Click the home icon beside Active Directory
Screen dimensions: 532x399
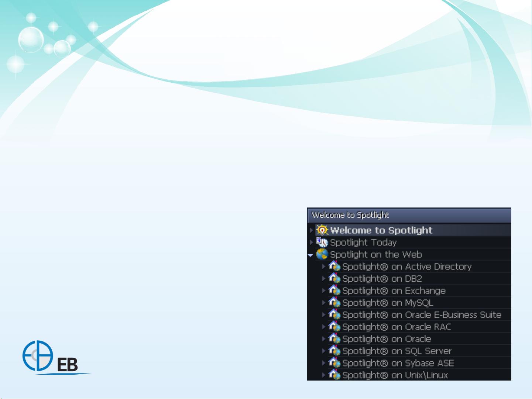pos(334,266)
